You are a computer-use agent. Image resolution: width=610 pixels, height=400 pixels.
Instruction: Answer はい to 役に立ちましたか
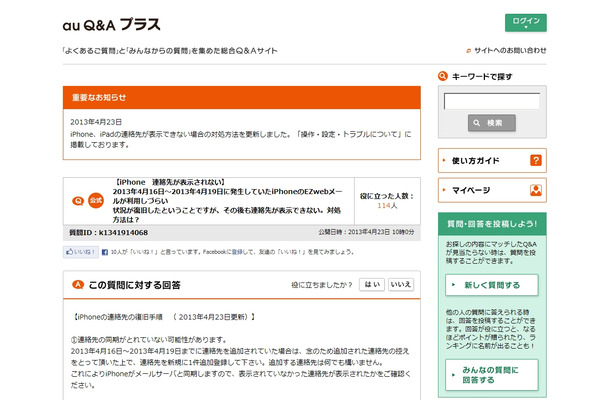[x=372, y=284]
